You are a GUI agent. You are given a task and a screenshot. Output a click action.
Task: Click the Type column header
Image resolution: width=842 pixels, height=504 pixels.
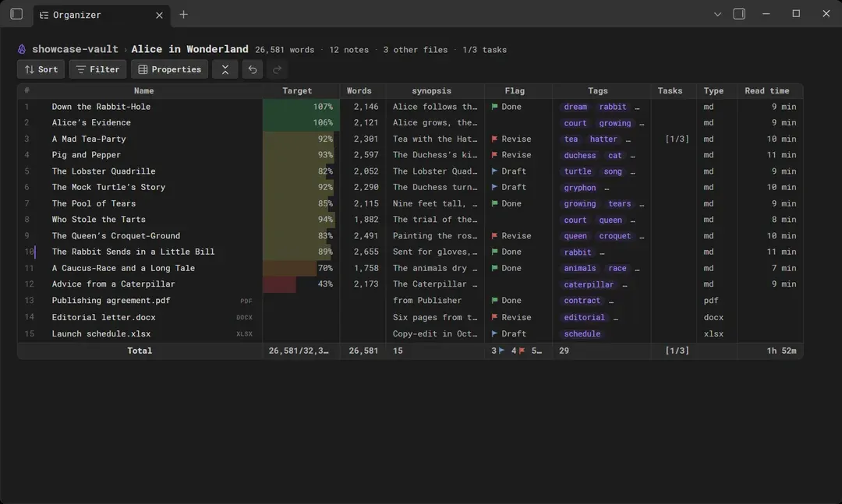[713, 90]
